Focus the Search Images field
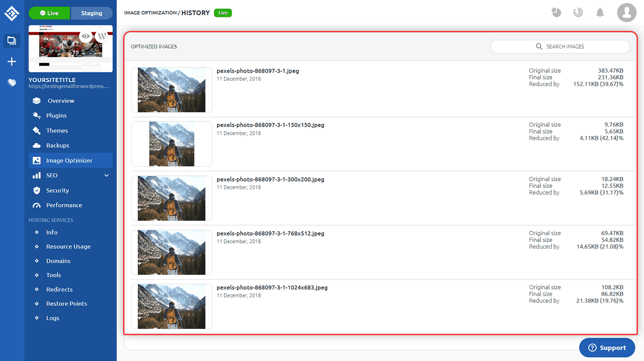Screen dimensions: 644x361 [x=560, y=46]
